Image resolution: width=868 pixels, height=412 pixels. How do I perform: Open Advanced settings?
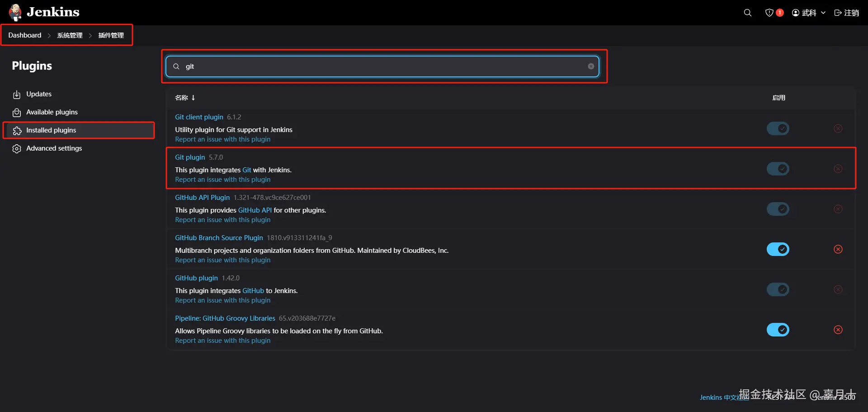click(x=54, y=148)
